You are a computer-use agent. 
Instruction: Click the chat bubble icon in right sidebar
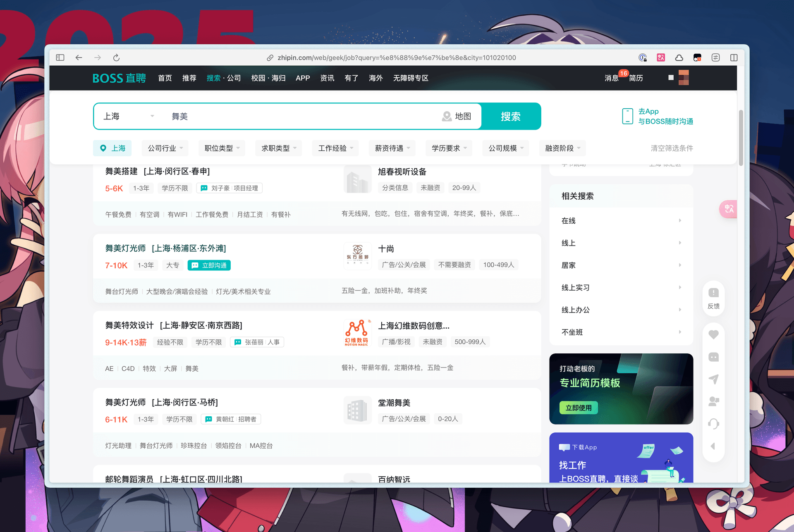pyautogui.click(x=713, y=357)
